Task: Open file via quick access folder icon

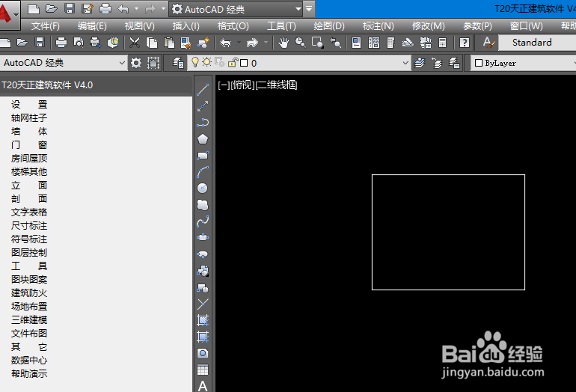Action: click(x=52, y=9)
